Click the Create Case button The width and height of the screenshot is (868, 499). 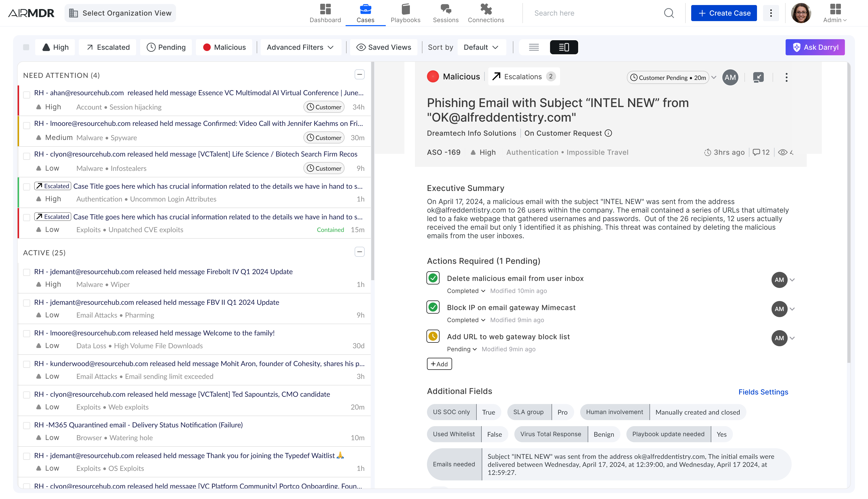723,13
